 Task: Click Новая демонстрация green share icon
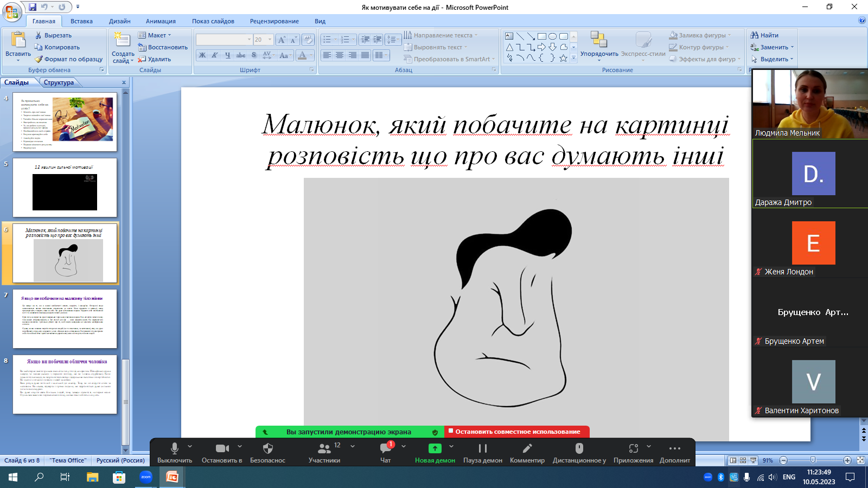click(435, 452)
